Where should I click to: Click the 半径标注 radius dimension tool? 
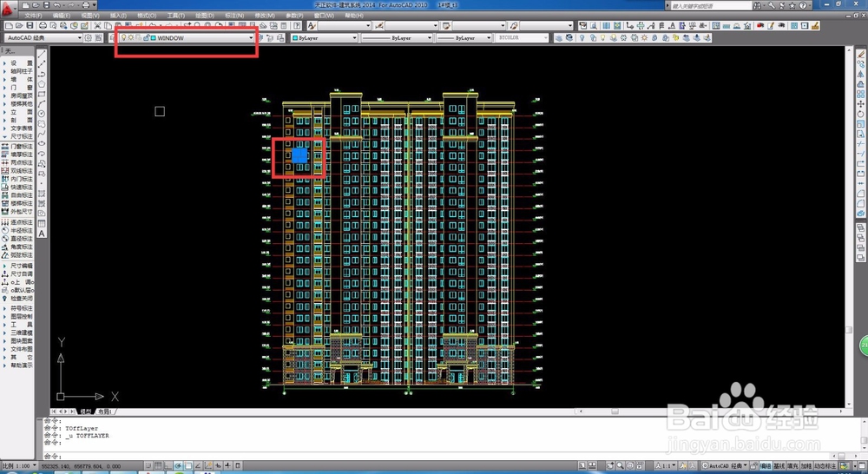click(17, 230)
